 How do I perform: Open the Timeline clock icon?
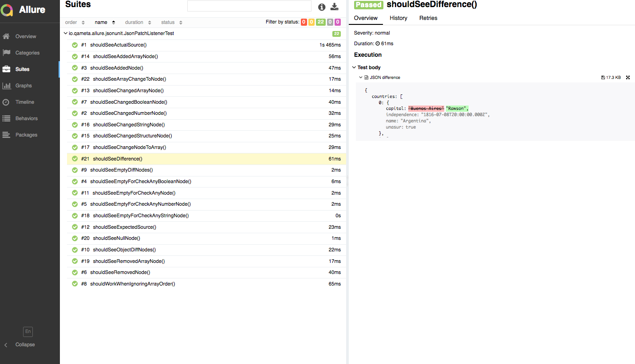tap(6, 102)
